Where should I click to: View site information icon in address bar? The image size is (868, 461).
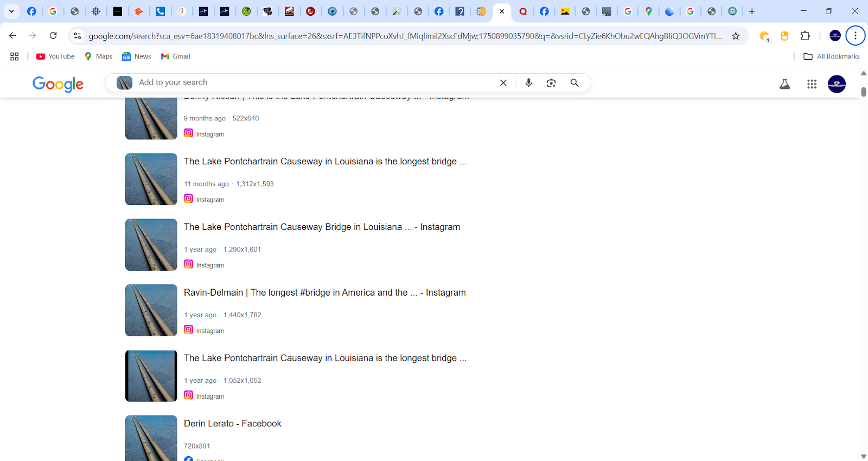(x=78, y=36)
